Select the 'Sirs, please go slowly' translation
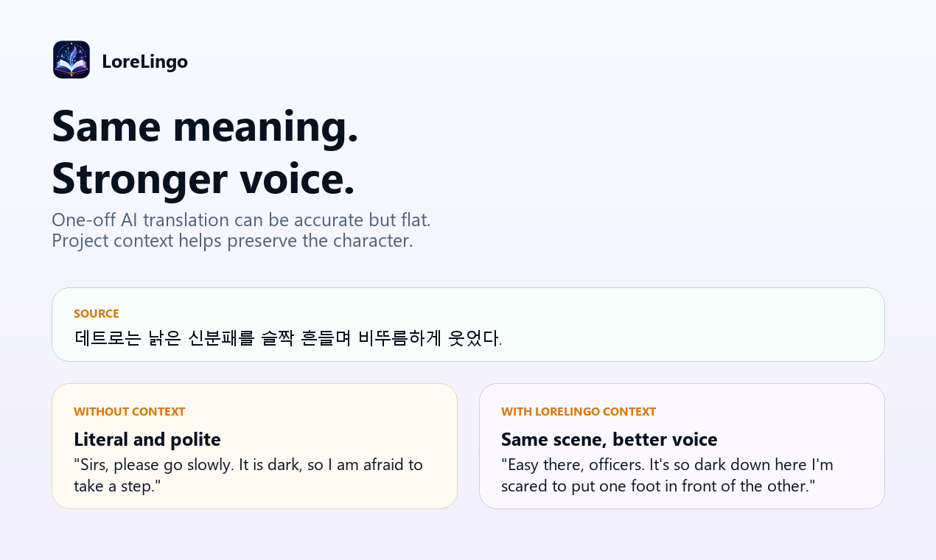Screen dimensions: 936x560 pyautogui.click(x=248, y=475)
